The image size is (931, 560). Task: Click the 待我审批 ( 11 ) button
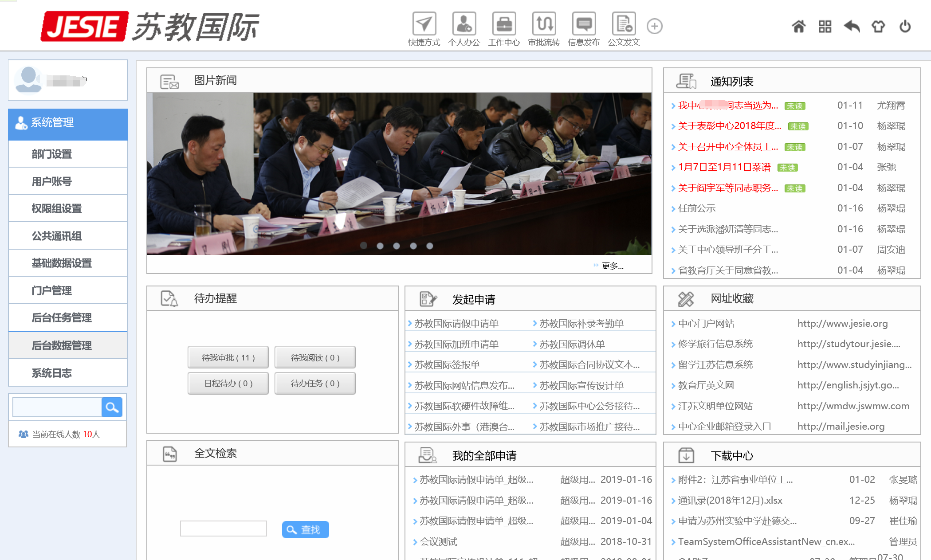(228, 357)
